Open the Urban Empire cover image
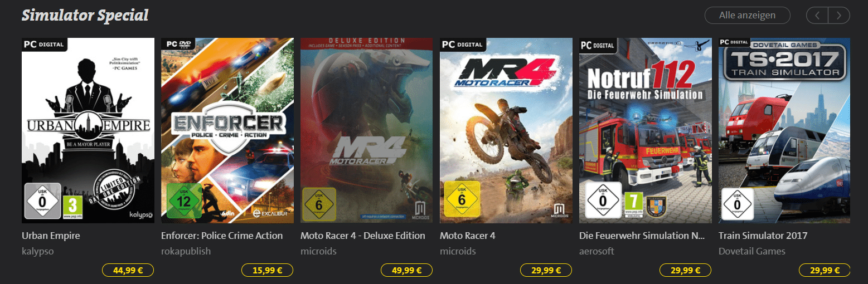The width and height of the screenshot is (868, 284). click(x=88, y=130)
